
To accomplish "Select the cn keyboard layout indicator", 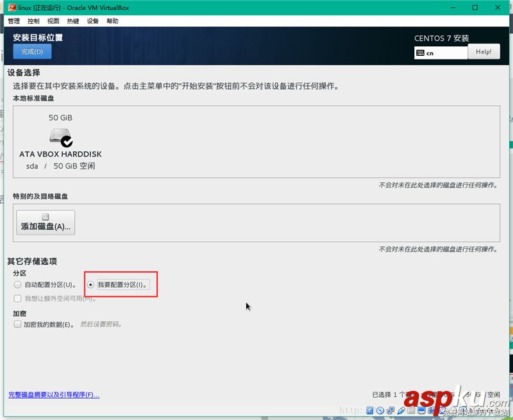I will tap(441, 53).
